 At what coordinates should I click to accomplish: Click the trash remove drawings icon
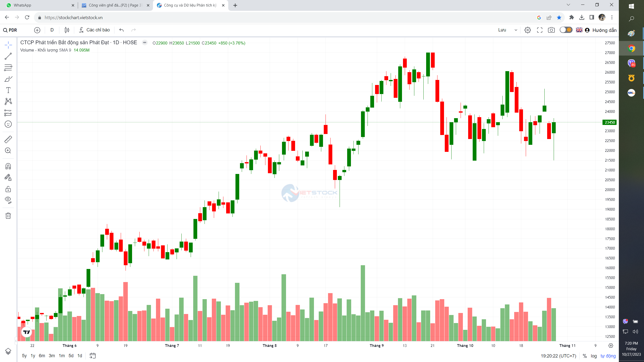click(x=8, y=216)
